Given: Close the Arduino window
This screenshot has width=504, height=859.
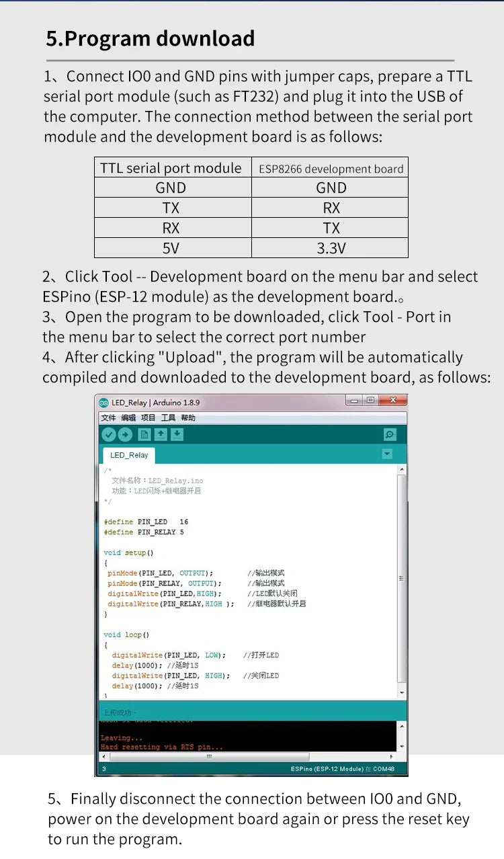Looking at the screenshot, I should pos(392,401).
